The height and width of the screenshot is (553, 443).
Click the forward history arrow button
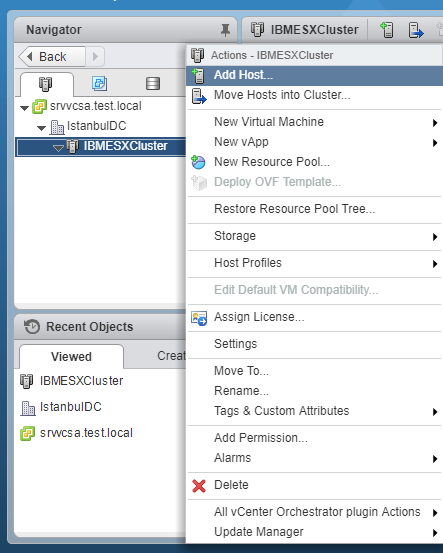coord(95,56)
